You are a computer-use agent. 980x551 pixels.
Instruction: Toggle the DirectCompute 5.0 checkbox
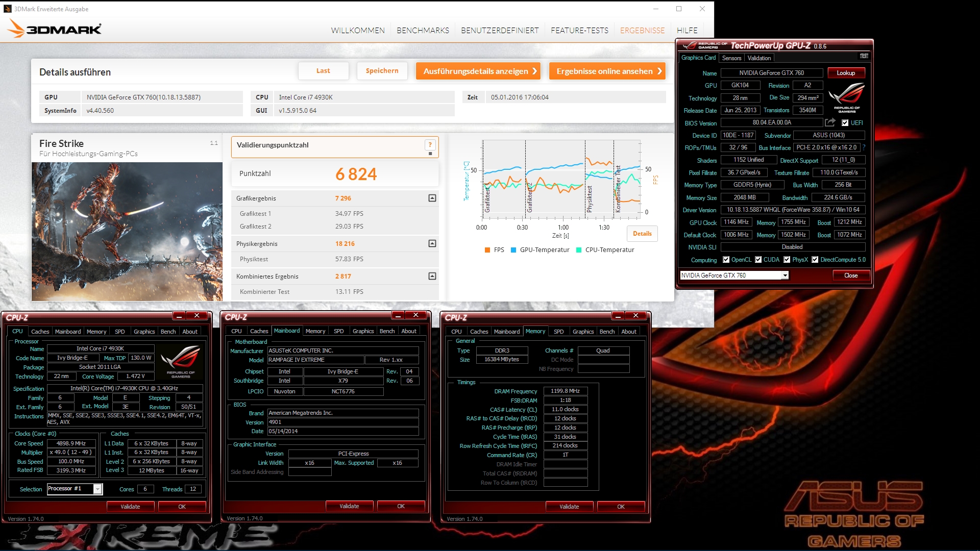click(815, 260)
